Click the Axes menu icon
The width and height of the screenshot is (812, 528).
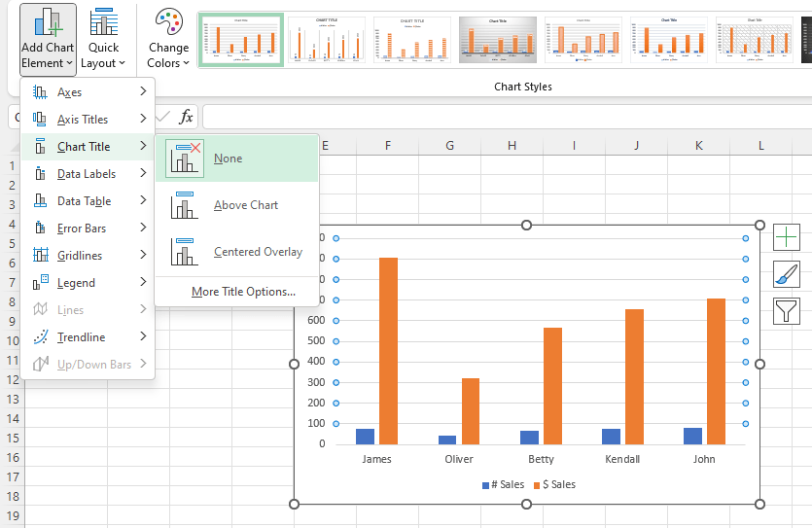40,92
